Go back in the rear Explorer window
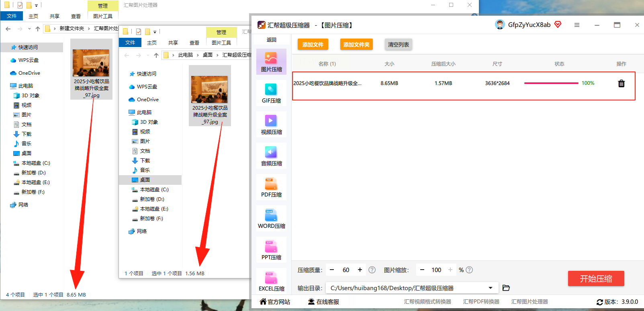The width and height of the screenshot is (644, 311). point(8,29)
